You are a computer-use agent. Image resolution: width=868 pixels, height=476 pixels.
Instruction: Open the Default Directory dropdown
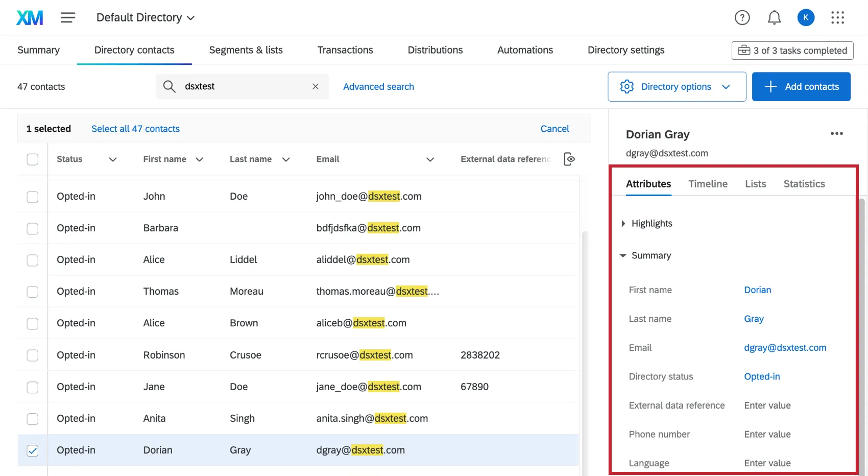[x=145, y=17]
